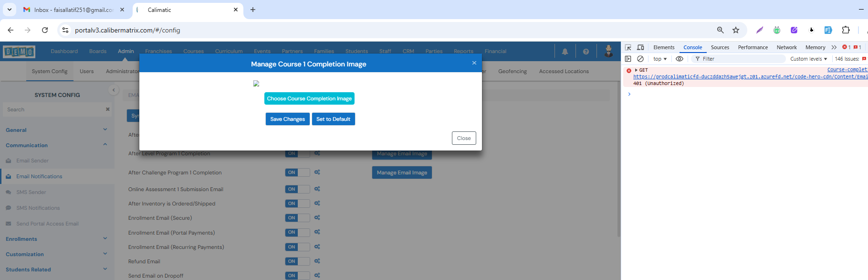The width and height of the screenshot is (868, 280).
Task: Click the browser back arrow
Action: (10, 30)
